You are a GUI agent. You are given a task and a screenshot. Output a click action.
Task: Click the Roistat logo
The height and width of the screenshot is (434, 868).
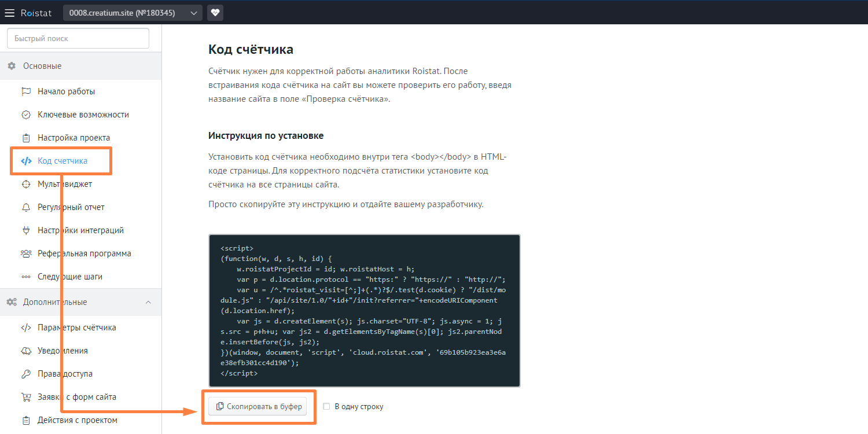pyautogui.click(x=36, y=13)
